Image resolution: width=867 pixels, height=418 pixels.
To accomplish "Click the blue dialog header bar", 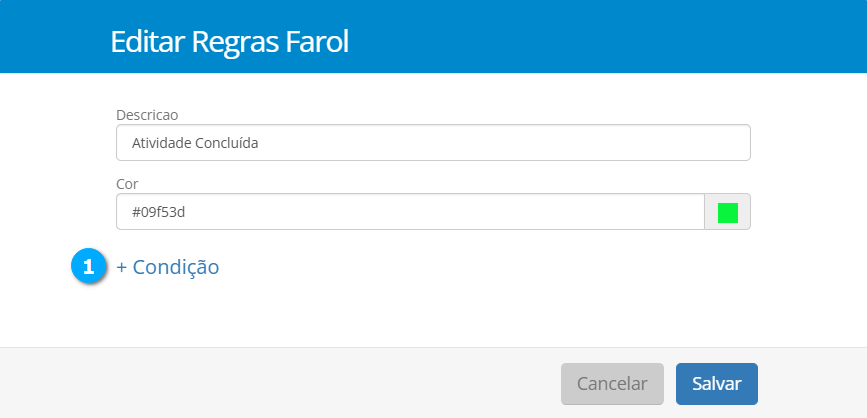I will (x=600, y=36).
